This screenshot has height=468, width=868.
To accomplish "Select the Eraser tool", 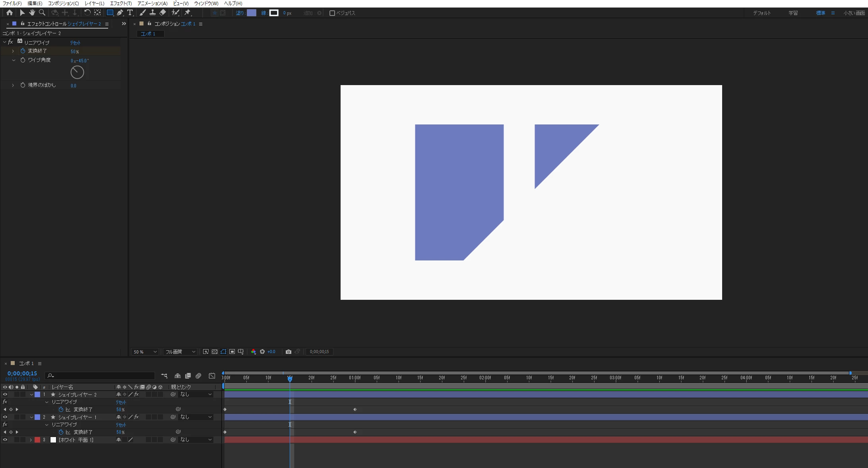I will click(x=163, y=13).
